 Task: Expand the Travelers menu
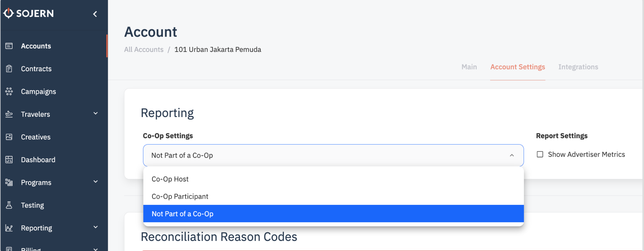[x=95, y=114]
